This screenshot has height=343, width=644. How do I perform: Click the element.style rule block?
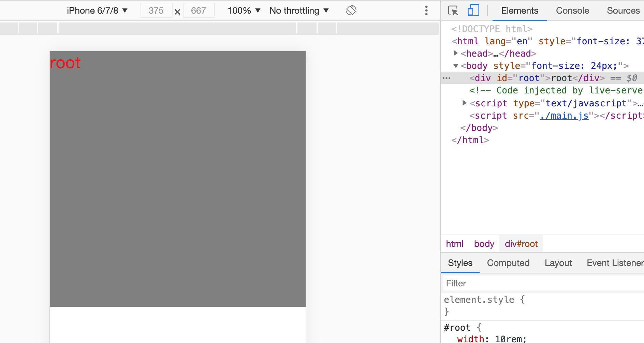tap(542, 305)
